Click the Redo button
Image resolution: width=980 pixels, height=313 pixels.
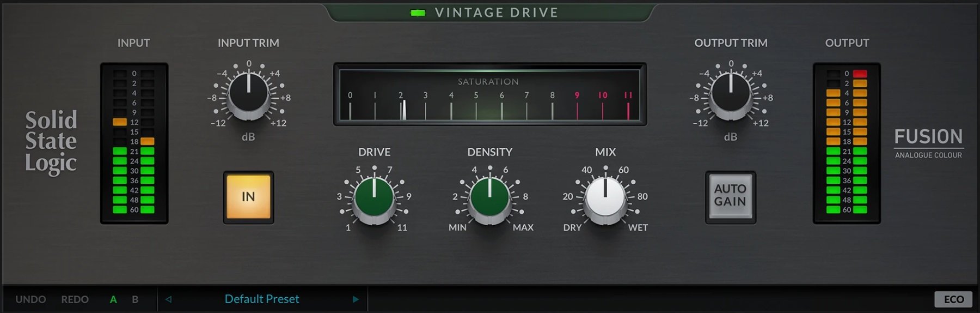click(x=75, y=299)
